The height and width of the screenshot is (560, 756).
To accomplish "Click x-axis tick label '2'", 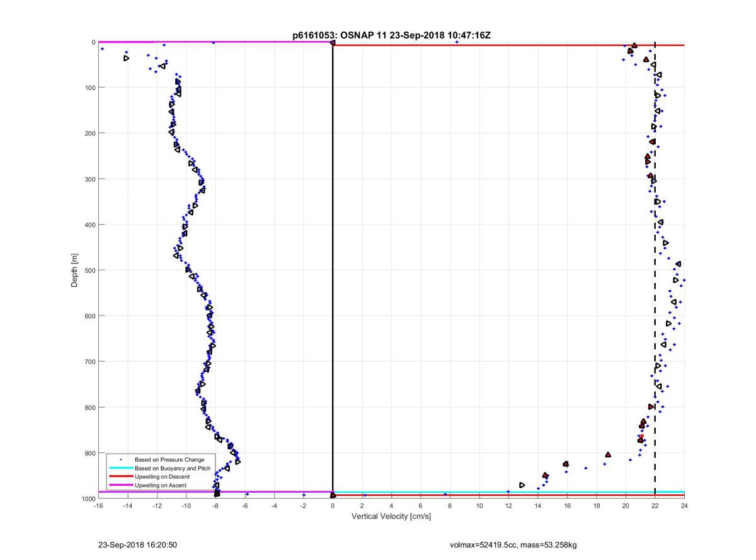I will (362, 505).
